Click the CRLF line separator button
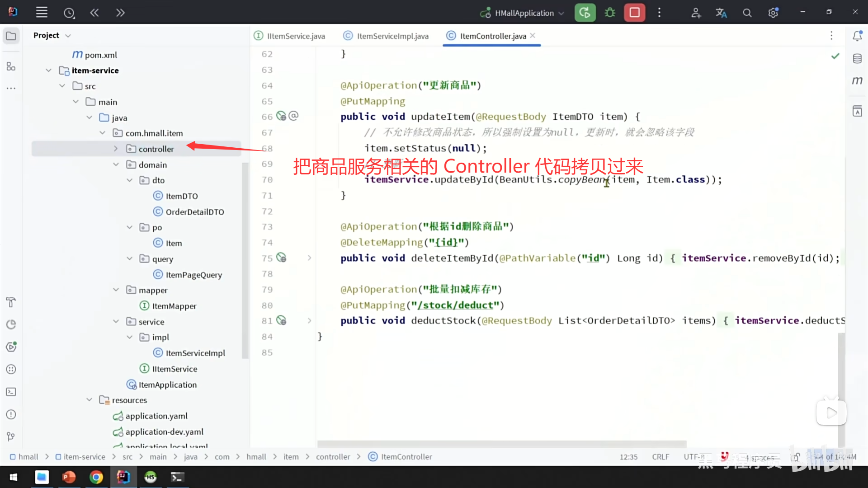Image resolution: width=868 pixels, height=488 pixels. (660, 457)
